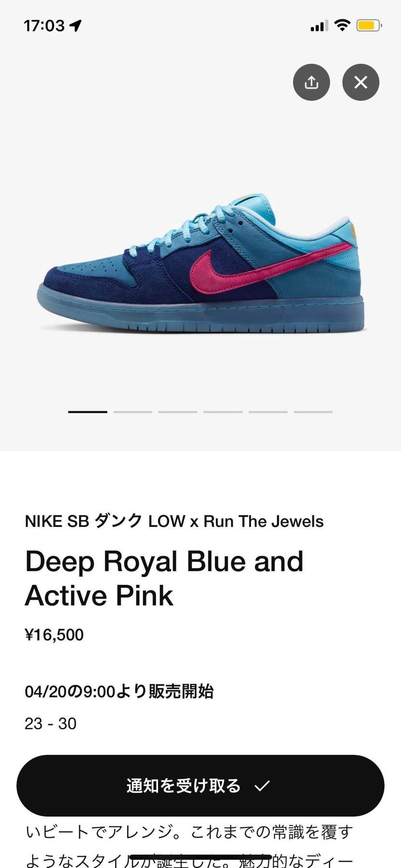Viewport: 401px width, 868px height.
Task: Tap the checkmark on notification button
Action: click(x=262, y=785)
